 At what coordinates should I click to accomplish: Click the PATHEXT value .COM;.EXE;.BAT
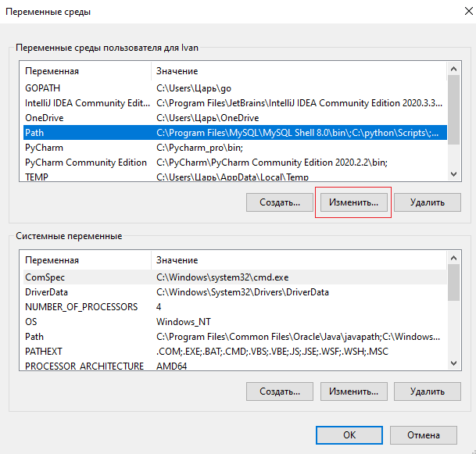coord(272,352)
